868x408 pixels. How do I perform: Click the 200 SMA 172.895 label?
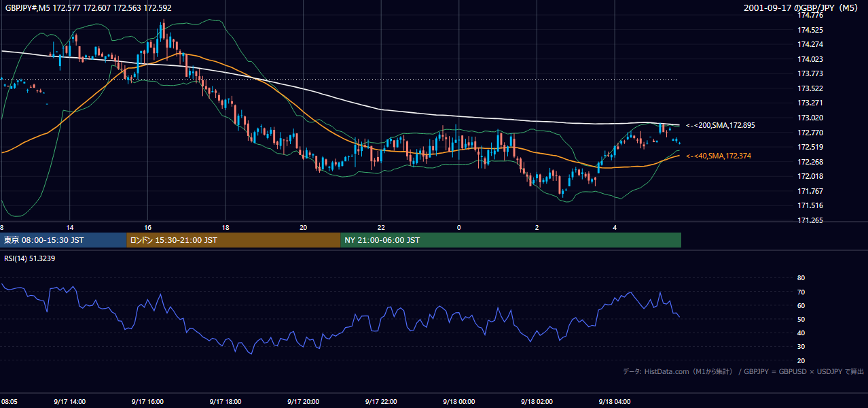coord(720,125)
